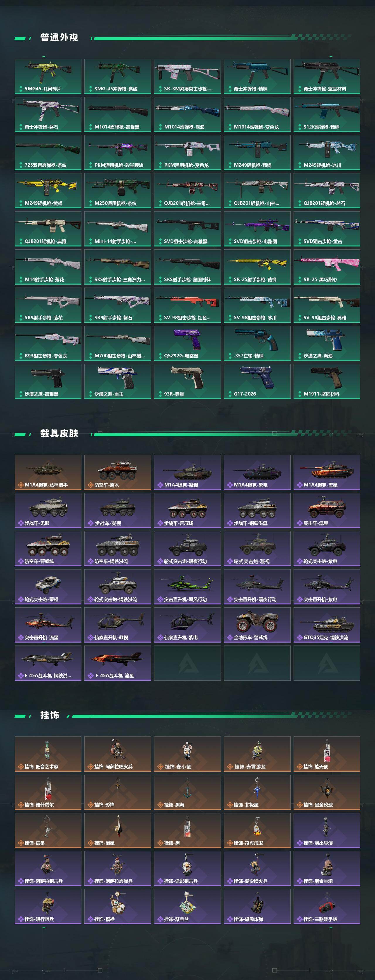Click the .357左轮-精钢 revolver
This screenshot has width=375, height=980.
click(257, 343)
